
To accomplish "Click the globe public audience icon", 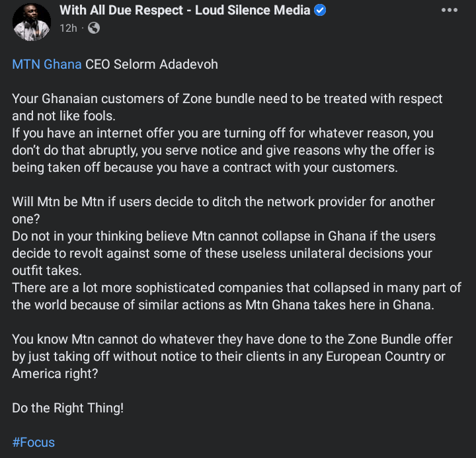I will coord(93,28).
